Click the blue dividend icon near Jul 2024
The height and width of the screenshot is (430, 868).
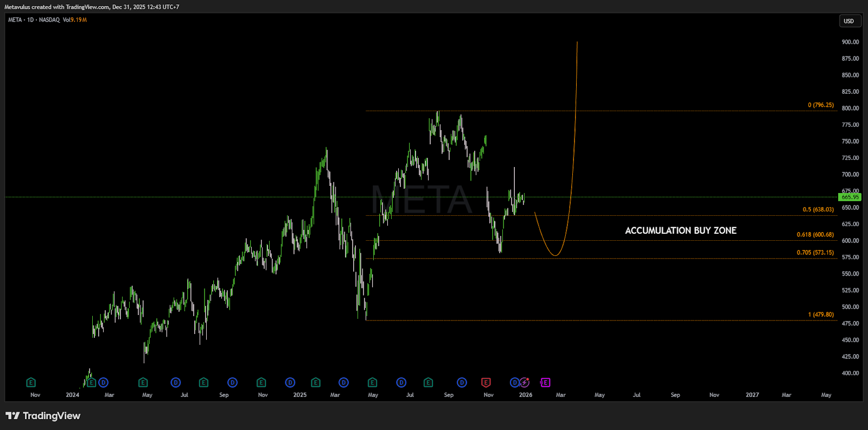175,382
